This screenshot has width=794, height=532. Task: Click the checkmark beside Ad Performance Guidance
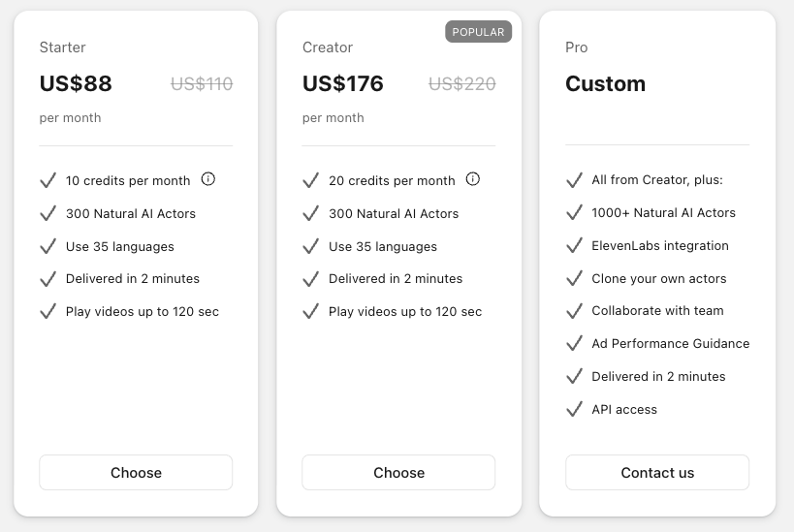tap(574, 343)
